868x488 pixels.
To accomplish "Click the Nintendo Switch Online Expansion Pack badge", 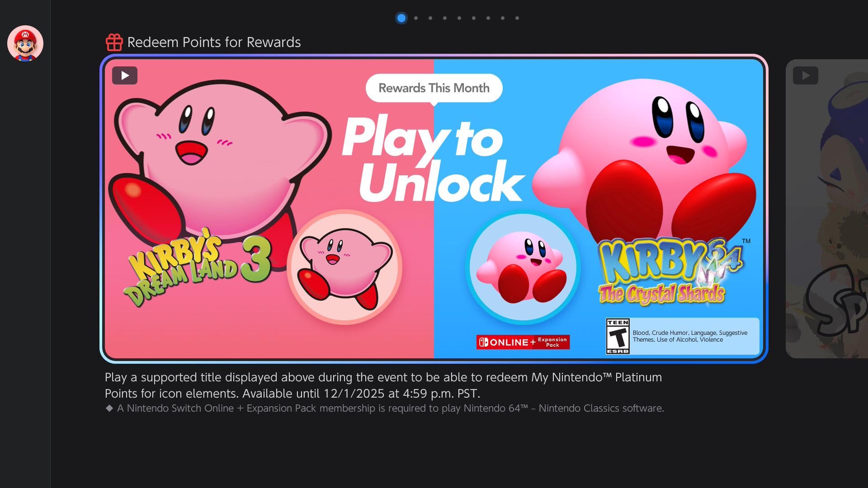I will [523, 342].
